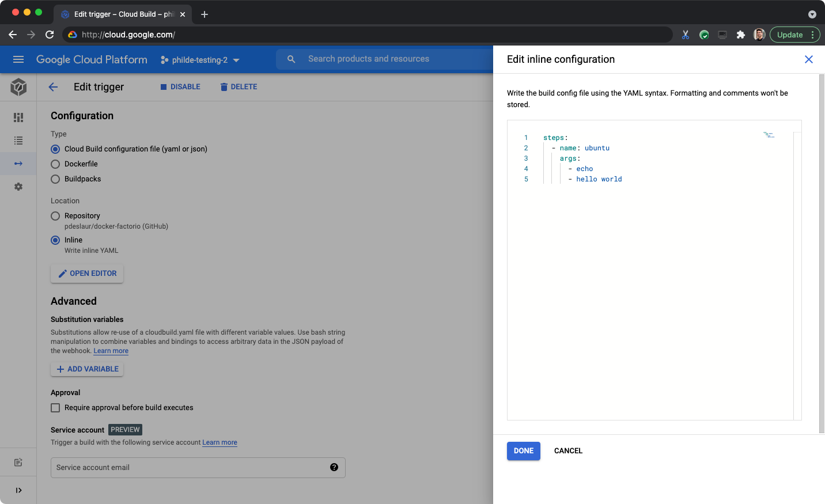Click the OPEN EDITOR button
Viewport: 825px width, 504px height.
[87, 274]
